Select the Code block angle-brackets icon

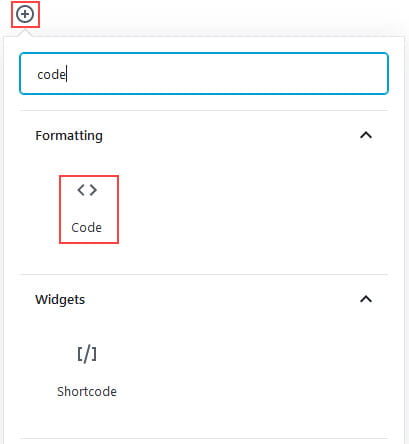click(x=87, y=190)
